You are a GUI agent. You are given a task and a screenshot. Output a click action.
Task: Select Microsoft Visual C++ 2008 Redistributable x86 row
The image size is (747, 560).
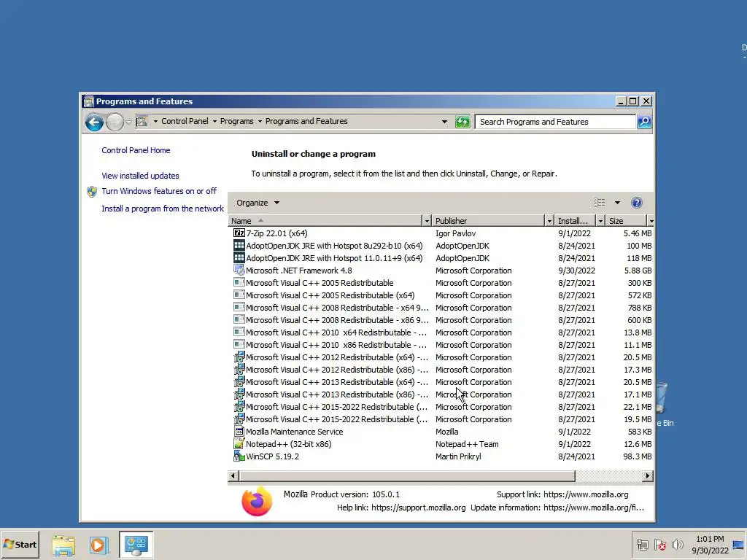coord(441,320)
